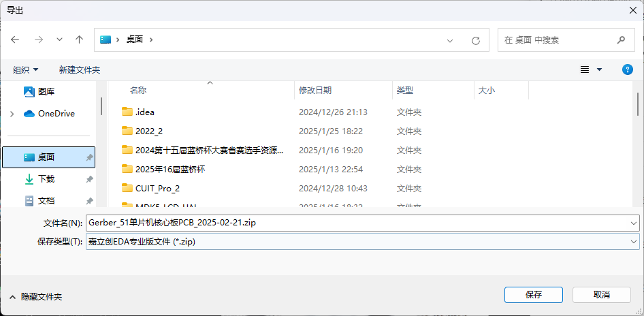Refresh the current folder view
The height and width of the screenshot is (316, 644).
click(476, 40)
